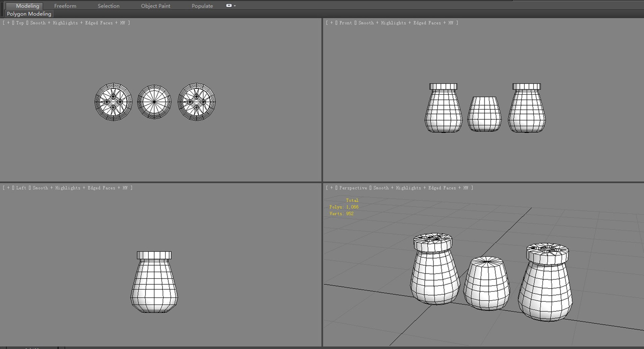Select the right jar in Perspective viewport
Screen dimensions: 644x349
546,283
